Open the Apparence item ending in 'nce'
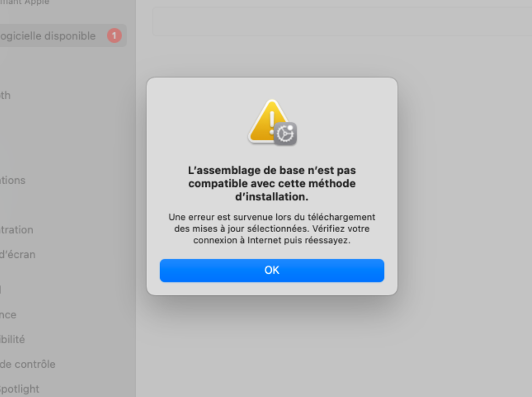532x397 pixels. (x=8, y=315)
